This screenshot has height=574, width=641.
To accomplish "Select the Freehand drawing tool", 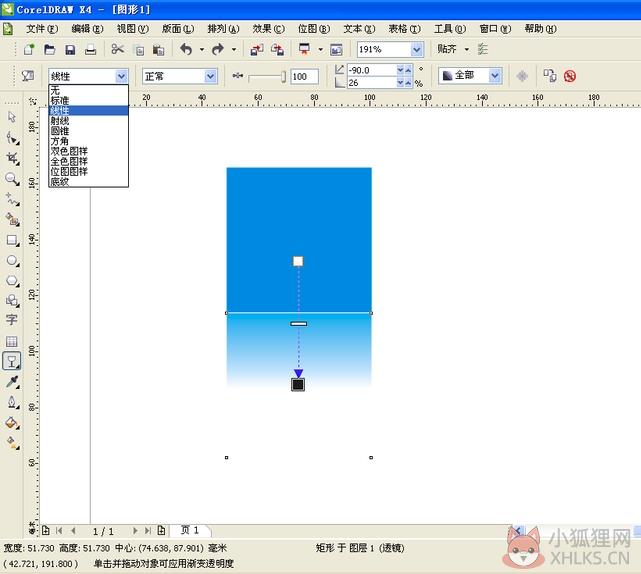I will pos(12,200).
